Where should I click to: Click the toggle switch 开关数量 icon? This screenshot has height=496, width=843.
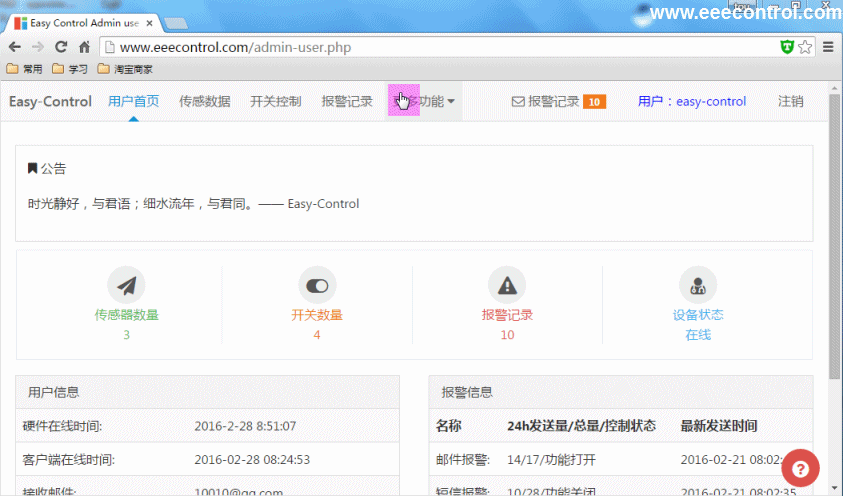tap(317, 285)
